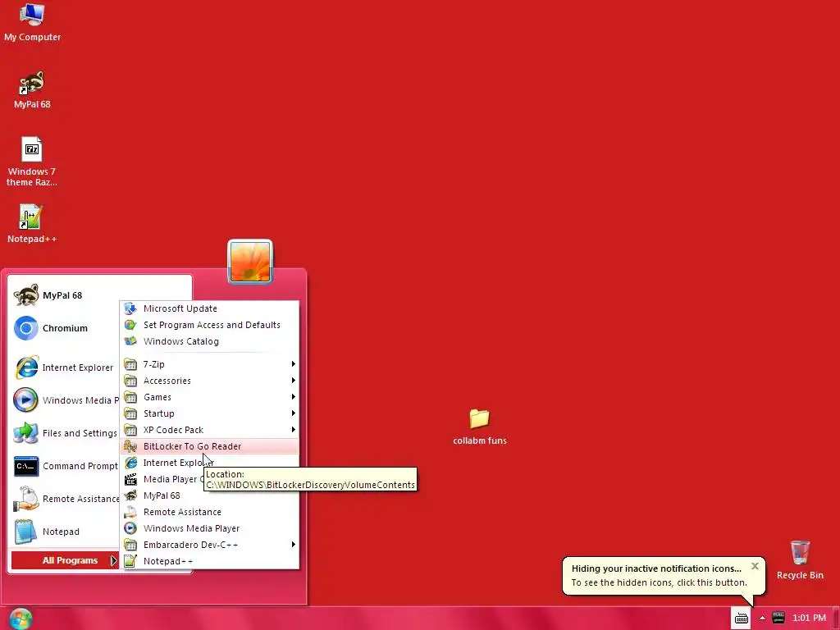840x630 pixels.
Task: Click the 1:01 PM taskbar clock
Action: tap(809, 618)
